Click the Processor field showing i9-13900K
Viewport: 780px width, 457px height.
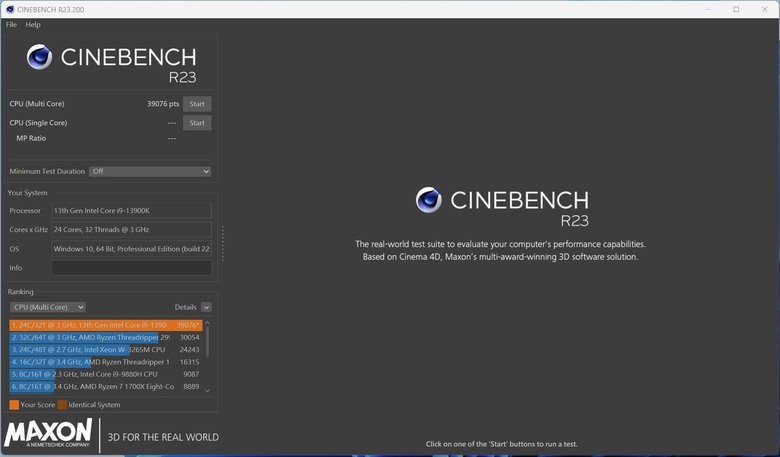(131, 210)
